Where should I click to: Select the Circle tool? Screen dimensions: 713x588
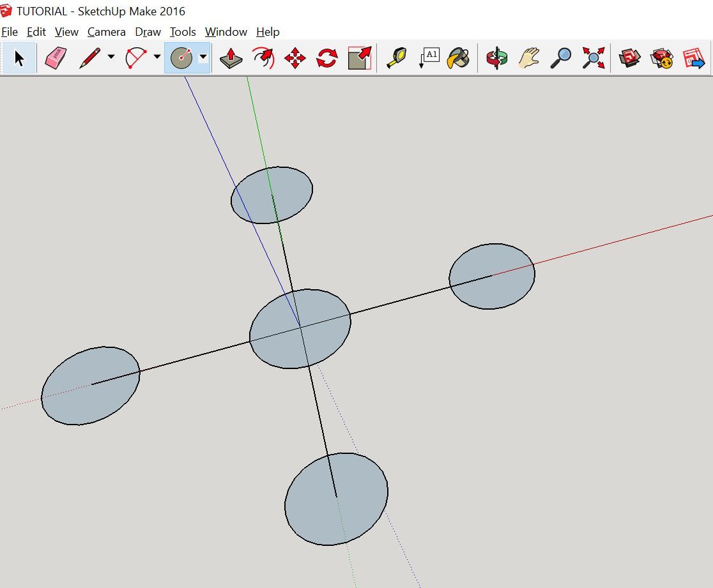pos(182,58)
